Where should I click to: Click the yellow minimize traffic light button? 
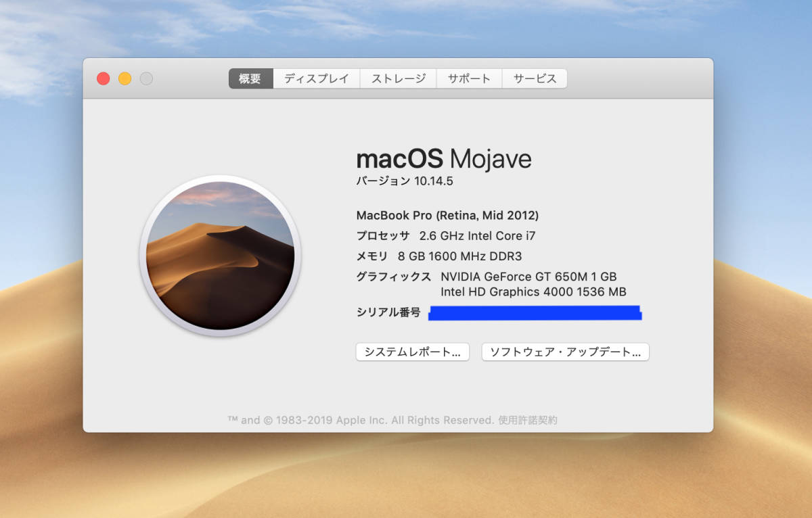click(x=125, y=78)
